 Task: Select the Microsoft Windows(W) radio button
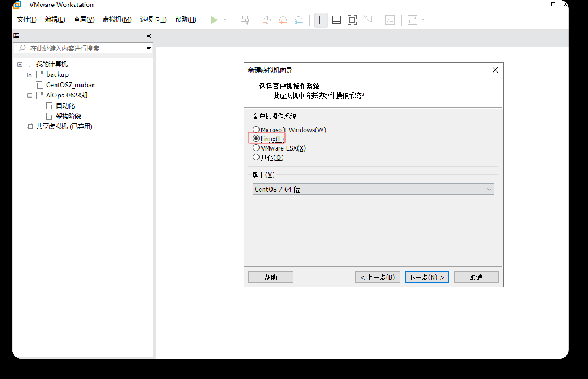pos(256,129)
